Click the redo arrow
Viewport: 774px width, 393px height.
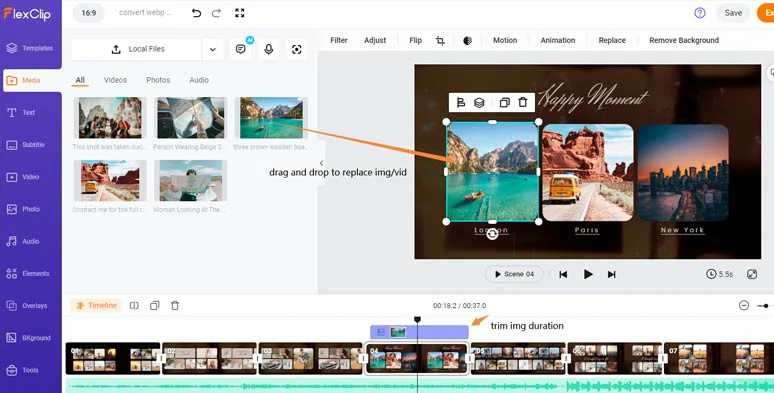click(x=216, y=13)
